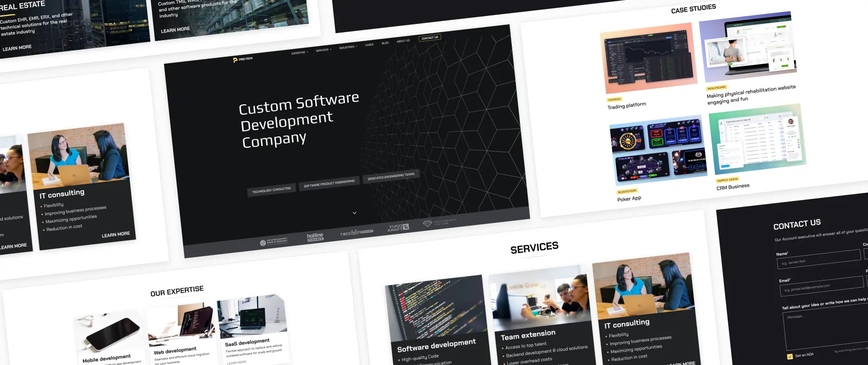Open the Blog menu item
This screenshot has height=365, width=868.
click(x=385, y=43)
